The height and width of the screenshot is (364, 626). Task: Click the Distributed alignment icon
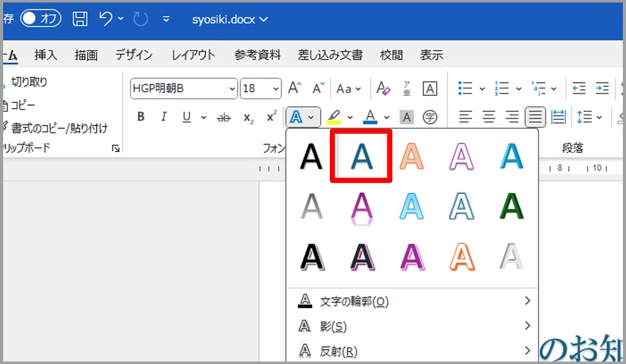click(x=558, y=117)
